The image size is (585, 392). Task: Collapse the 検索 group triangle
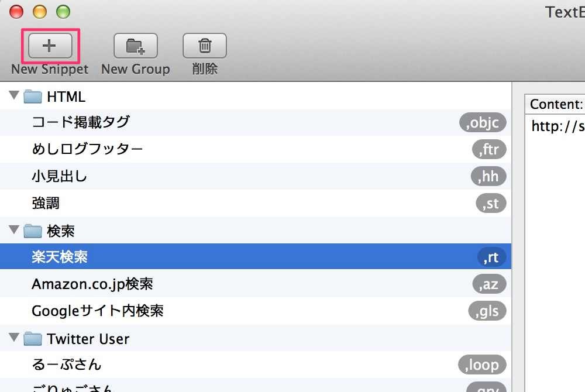(x=14, y=229)
